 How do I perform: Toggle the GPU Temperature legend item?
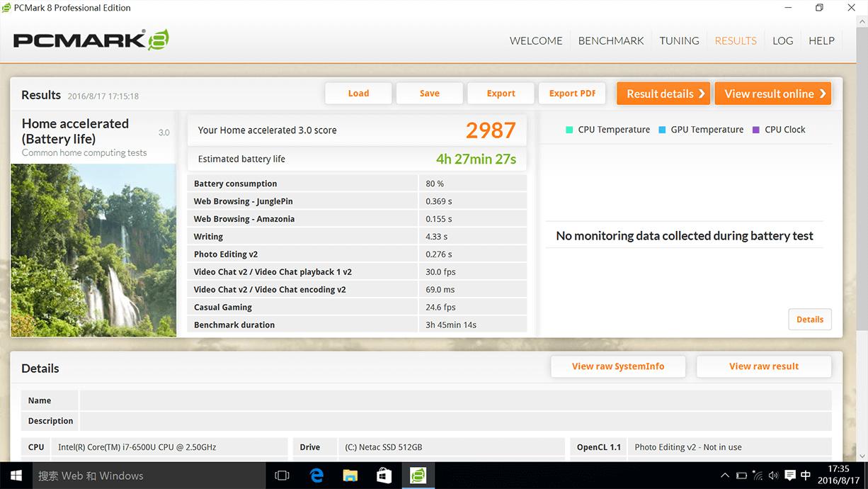(x=700, y=130)
